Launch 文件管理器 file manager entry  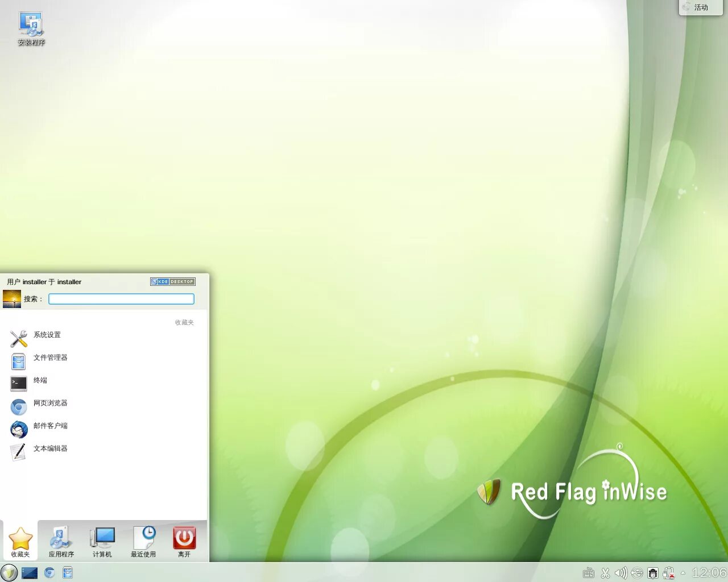tap(102, 361)
